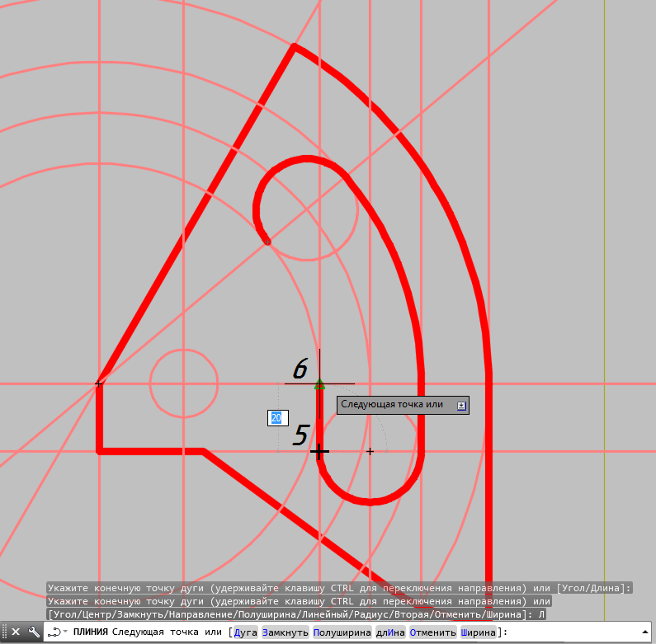Click the Следующая точка или tooltip
The width and height of the screenshot is (656, 644).
coord(393,405)
